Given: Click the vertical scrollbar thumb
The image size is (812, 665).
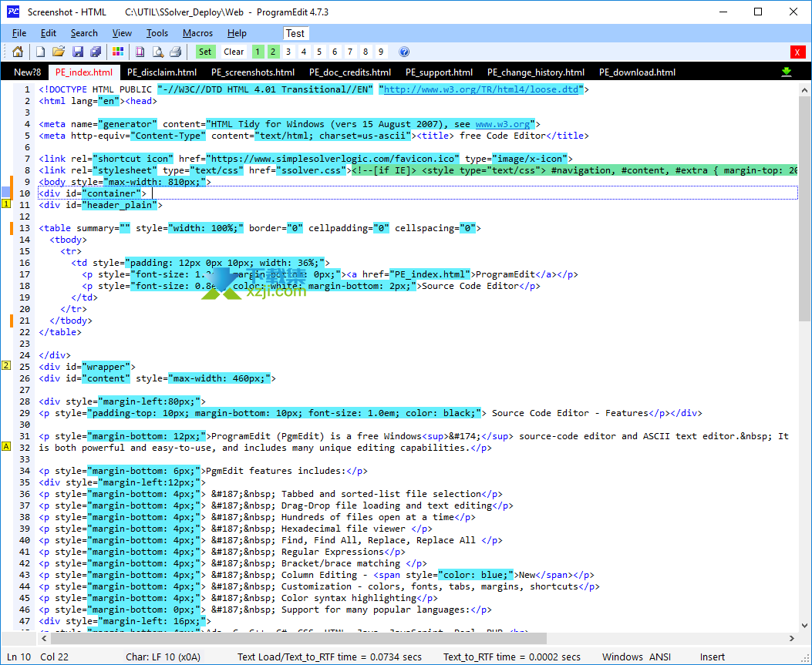Looking at the screenshot, I should pyautogui.click(x=804, y=209).
